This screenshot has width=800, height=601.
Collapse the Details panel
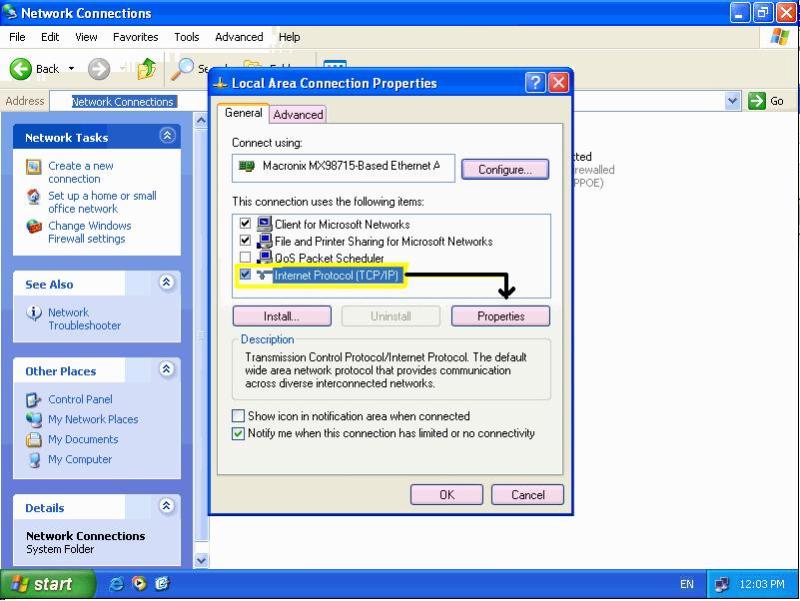pyautogui.click(x=167, y=506)
